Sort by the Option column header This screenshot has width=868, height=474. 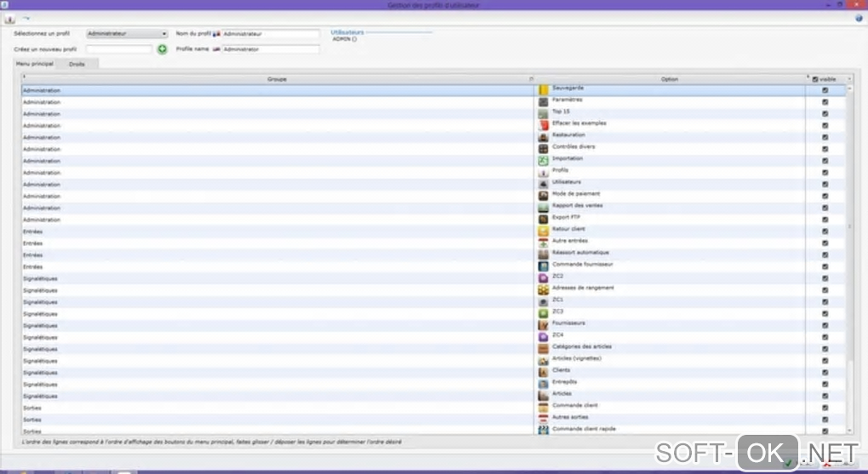(669, 79)
